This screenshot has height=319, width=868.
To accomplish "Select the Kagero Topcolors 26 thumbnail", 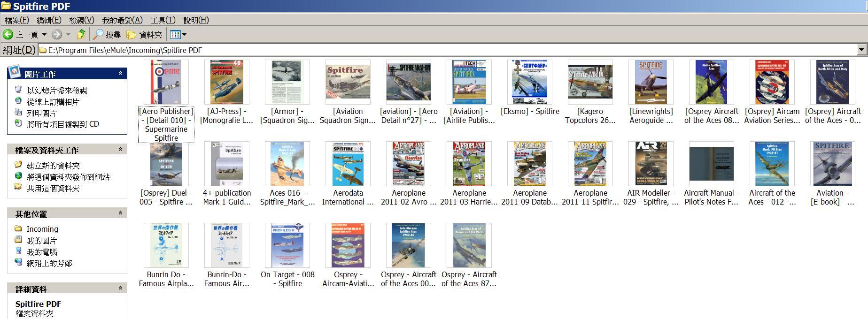I will click(590, 82).
